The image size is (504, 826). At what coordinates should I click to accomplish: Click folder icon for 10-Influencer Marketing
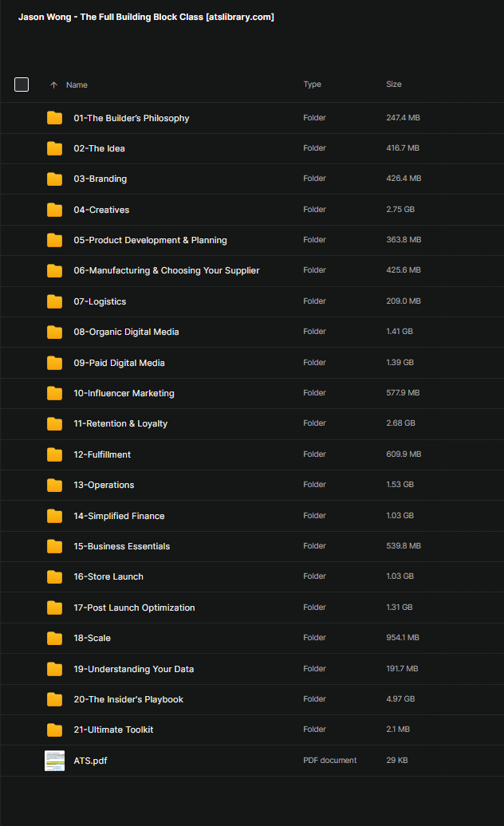pos(55,394)
